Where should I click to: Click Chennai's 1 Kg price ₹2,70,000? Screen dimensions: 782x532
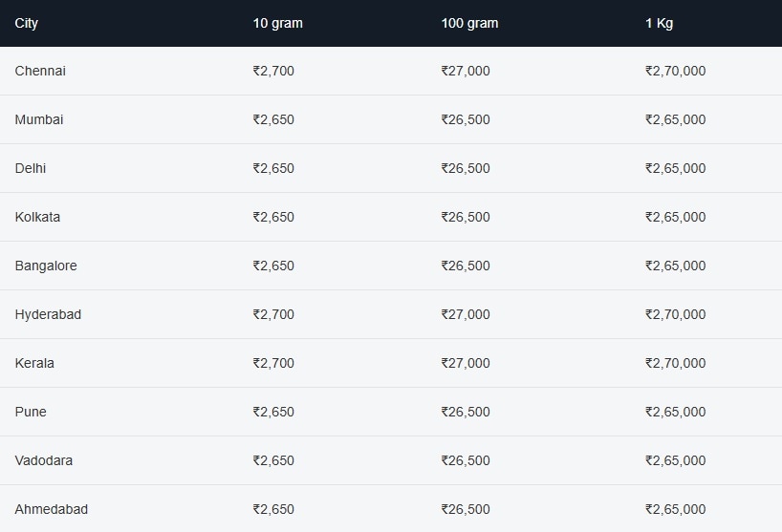[676, 71]
